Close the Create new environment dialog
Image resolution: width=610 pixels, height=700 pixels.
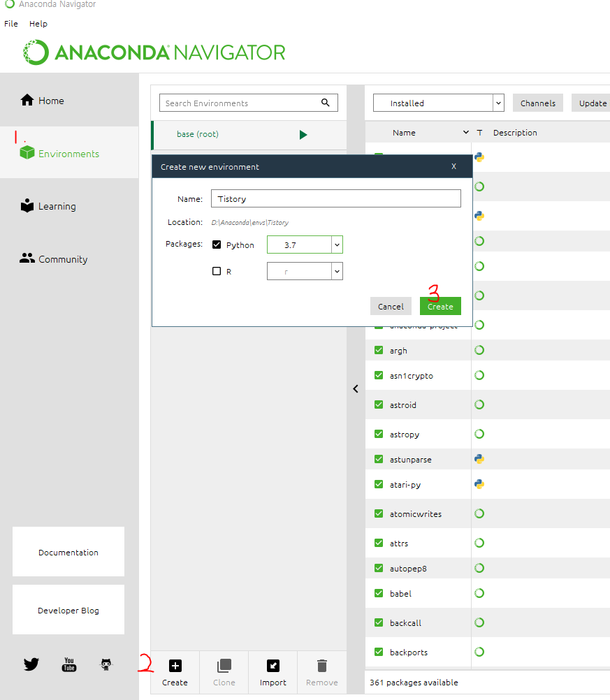(x=453, y=166)
